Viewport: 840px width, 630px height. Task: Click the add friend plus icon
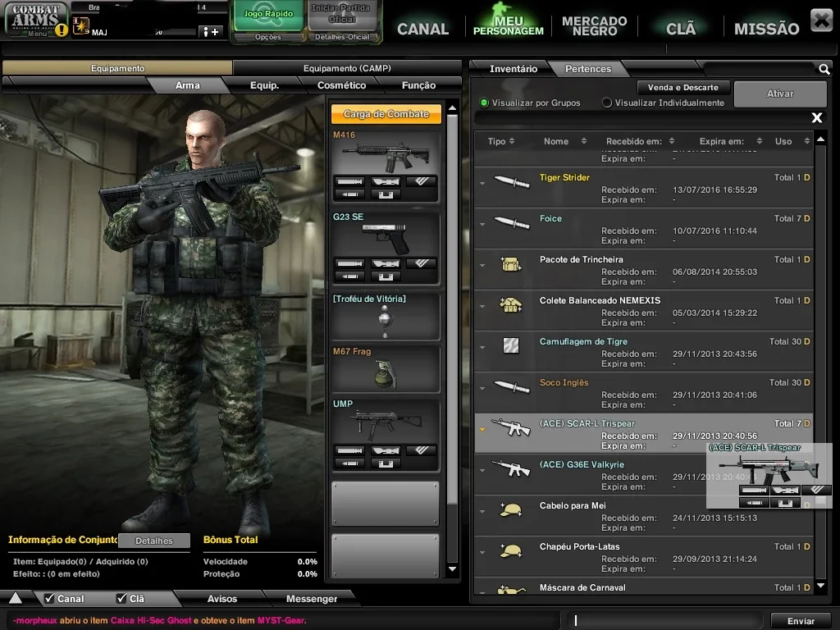(211, 32)
